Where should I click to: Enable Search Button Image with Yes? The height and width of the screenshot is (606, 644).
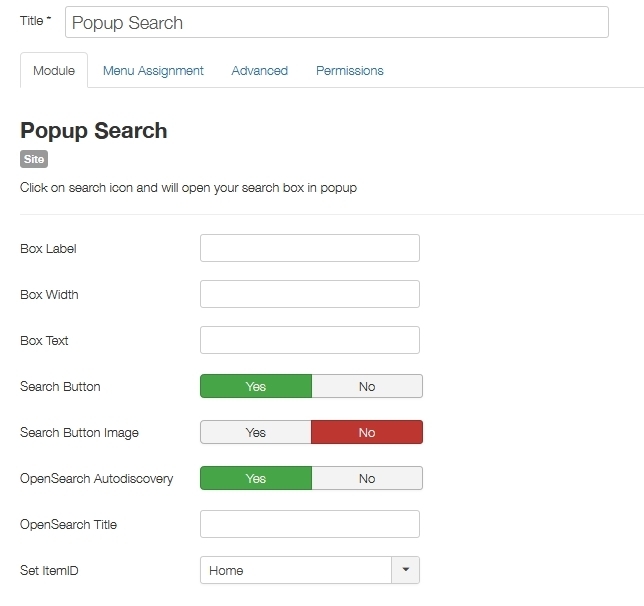click(256, 432)
